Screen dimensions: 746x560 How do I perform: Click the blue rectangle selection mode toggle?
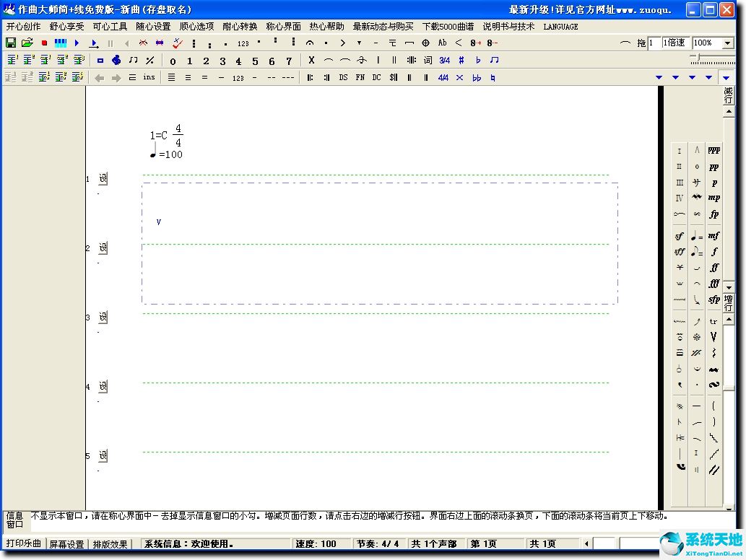pyautogui.click(x=100, y=61)
